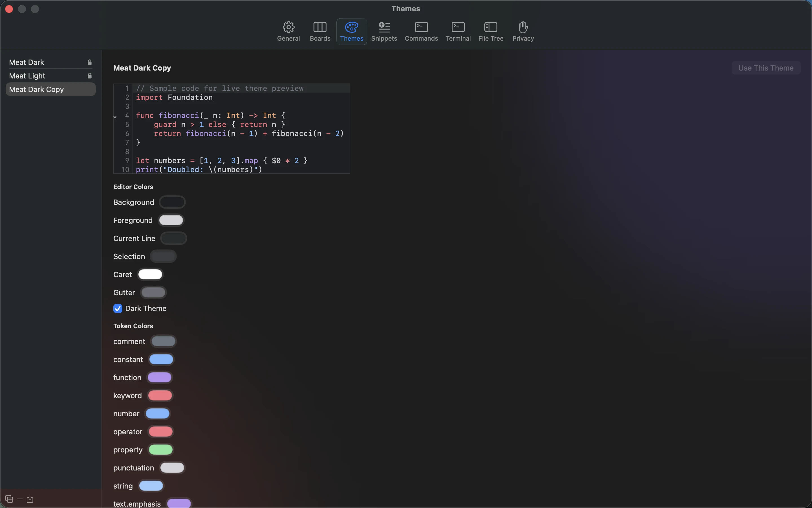The image size is (812, 508).
Task: Change the punctuation token color
Action: 172,468
